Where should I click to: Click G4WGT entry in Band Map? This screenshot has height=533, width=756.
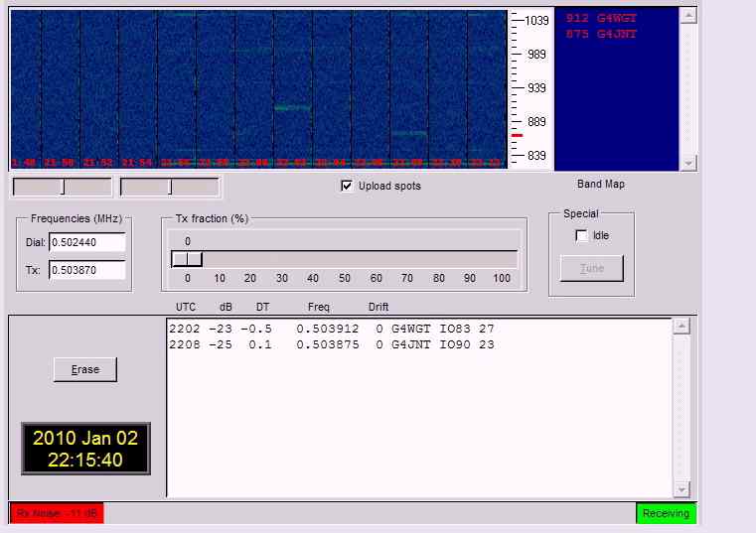601,18
